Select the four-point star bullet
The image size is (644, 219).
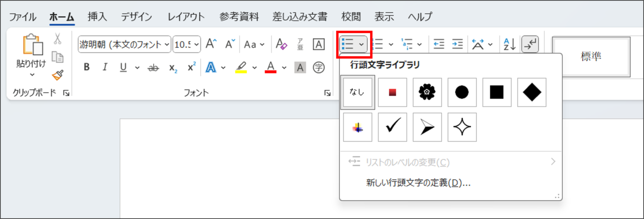(462, 127)
